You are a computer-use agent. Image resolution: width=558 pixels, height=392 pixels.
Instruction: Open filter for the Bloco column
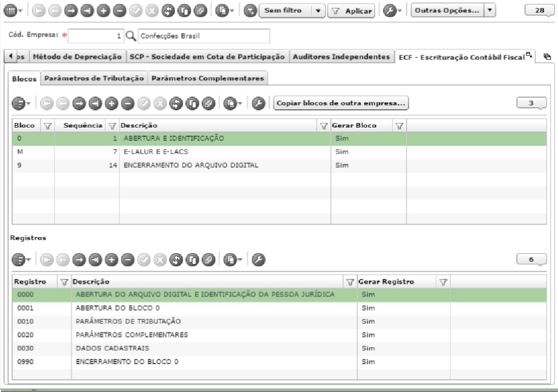[x=47, y=126]
